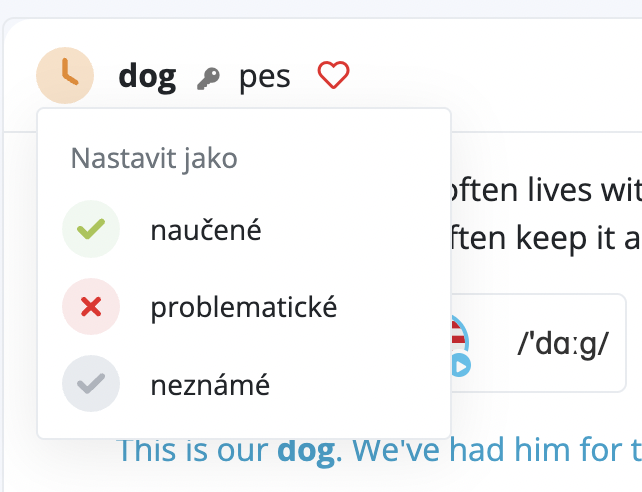Click bold "dog" in the example sentence
This screenshot has width=642, height=492.
[x=305, y=451]
